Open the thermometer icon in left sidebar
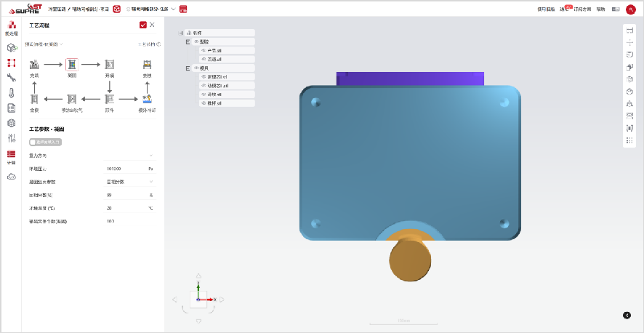The width and height of the screenshot is (644, 333). click(12, 92)
